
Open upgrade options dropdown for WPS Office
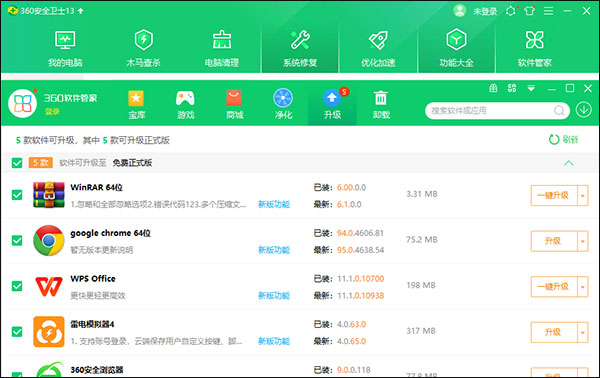[582, 287]
